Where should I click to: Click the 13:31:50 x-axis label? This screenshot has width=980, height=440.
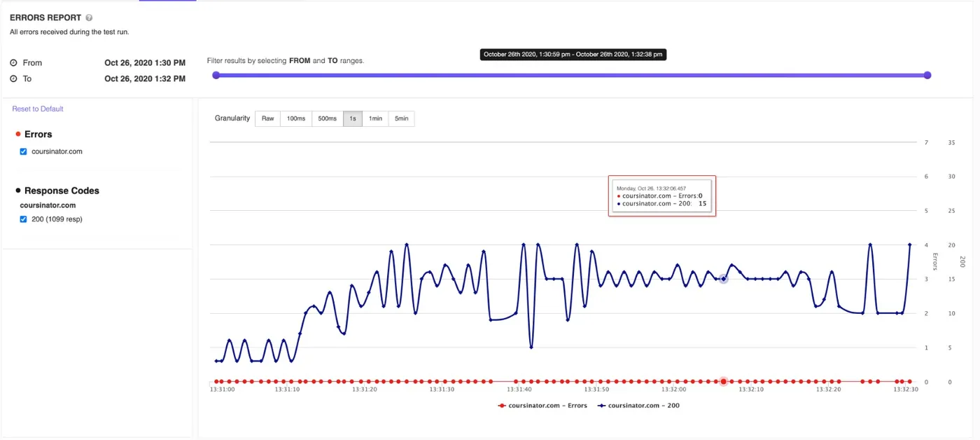596,390
